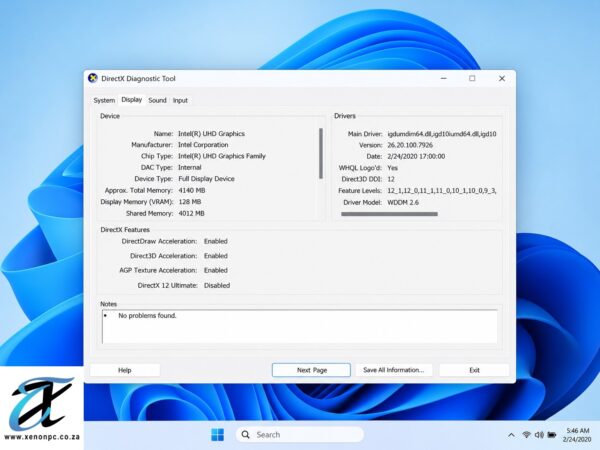Click the Full Display Device value
The width and height of the screenshot is (600, 450).
click(206, 179)
